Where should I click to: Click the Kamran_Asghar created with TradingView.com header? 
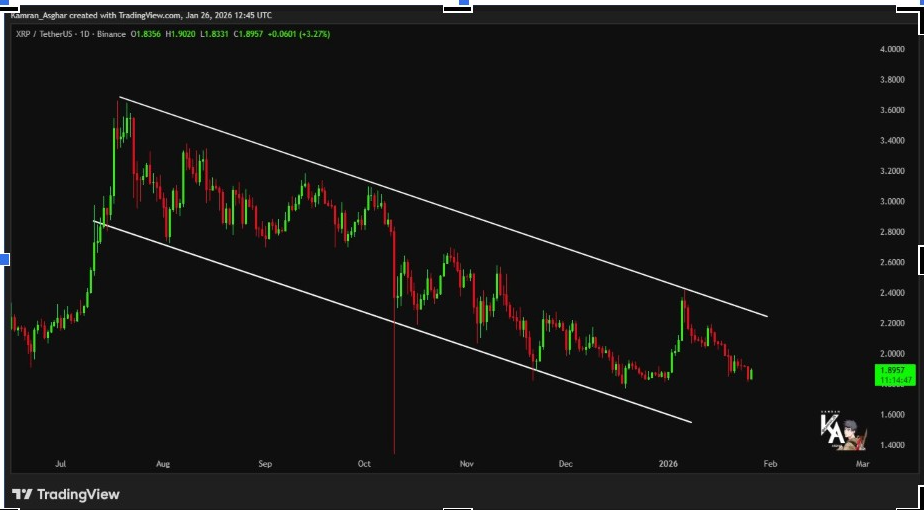[141, 15]
